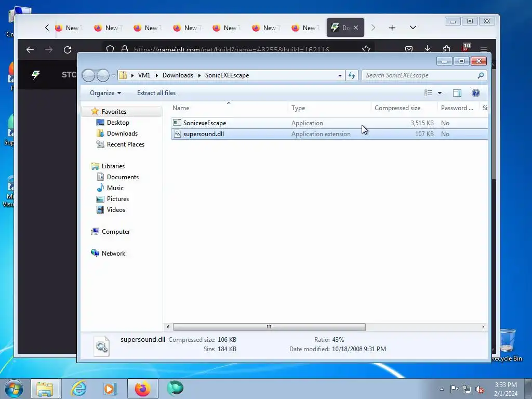Open Firefox downloads panel
Image resolution: width=532 pixels, height=399 pixels.
click(x=428, y=49)
